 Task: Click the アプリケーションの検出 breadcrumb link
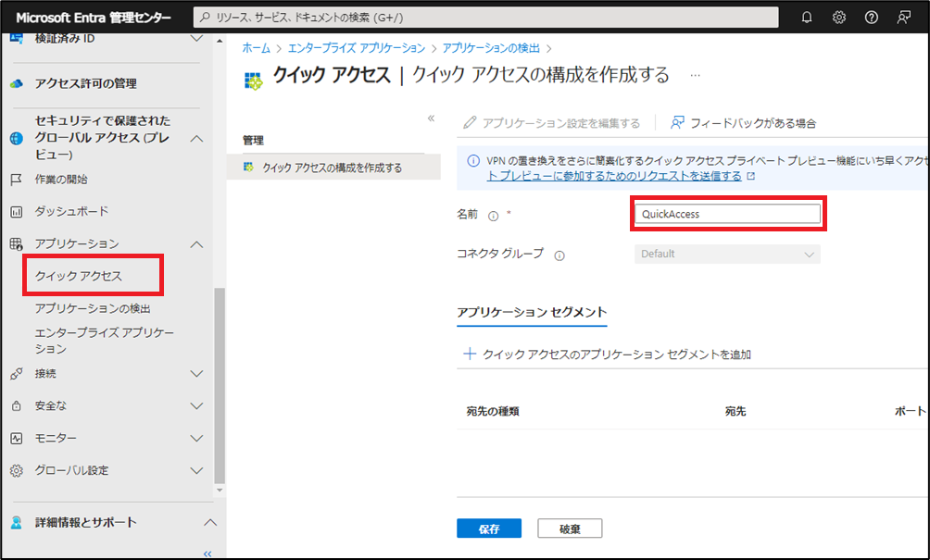[491, 48]
